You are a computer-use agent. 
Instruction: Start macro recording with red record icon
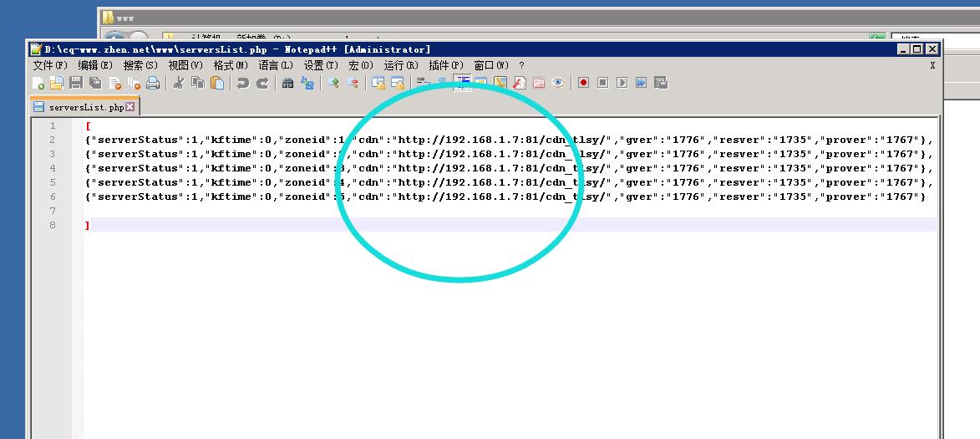pyautogui.click(x=583, y=83)
